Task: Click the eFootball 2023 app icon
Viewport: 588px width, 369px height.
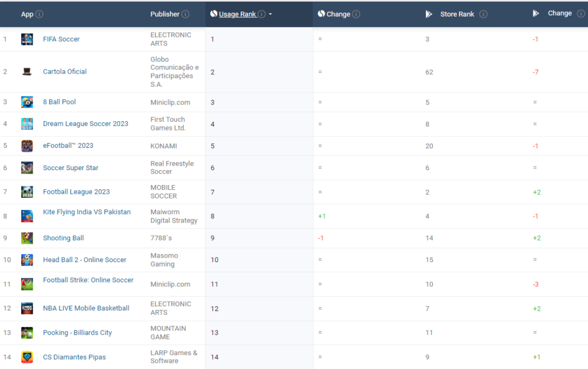Action: point(27,146)
